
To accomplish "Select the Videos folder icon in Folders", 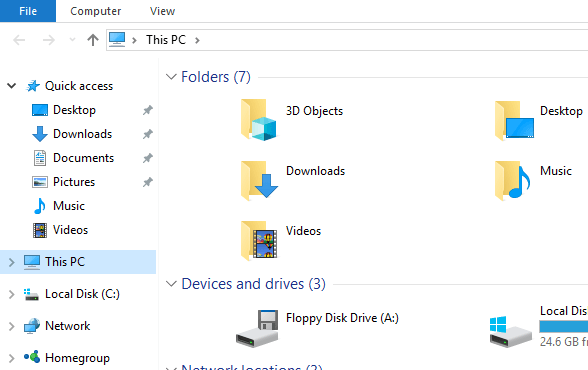I will (x=259, y=240).
